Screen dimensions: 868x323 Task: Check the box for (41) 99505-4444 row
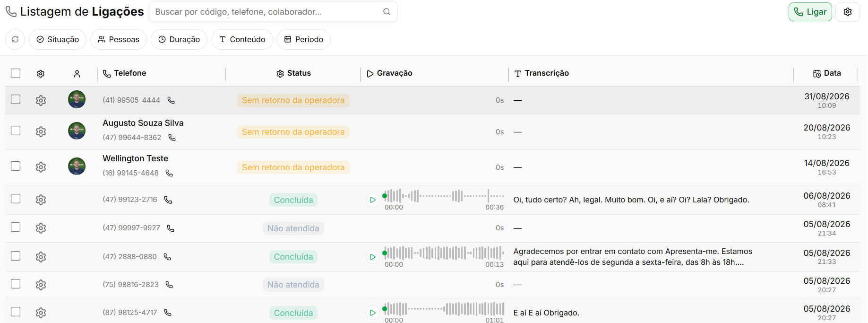point(16,99)
